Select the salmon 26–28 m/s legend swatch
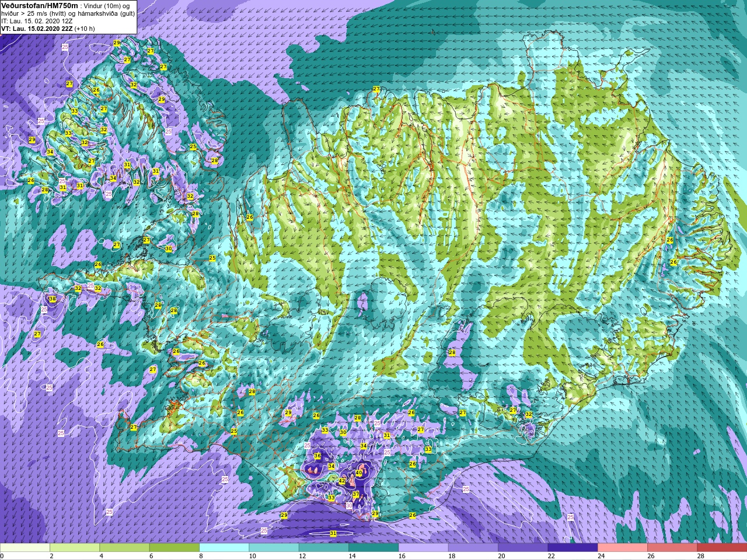This screenshot has width=747, height=560. click(672, 548)
